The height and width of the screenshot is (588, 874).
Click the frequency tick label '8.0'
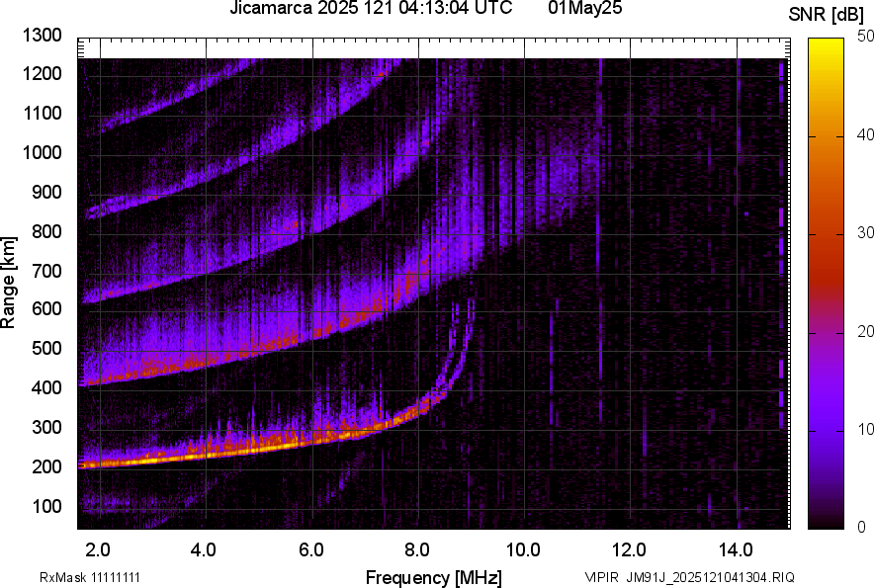click(416, 550)
